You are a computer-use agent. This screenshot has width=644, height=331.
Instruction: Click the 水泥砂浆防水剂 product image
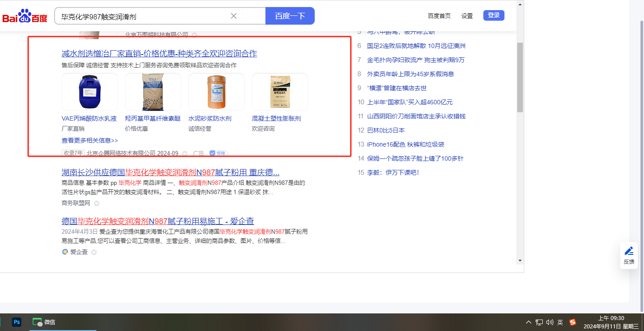point(217,92)
